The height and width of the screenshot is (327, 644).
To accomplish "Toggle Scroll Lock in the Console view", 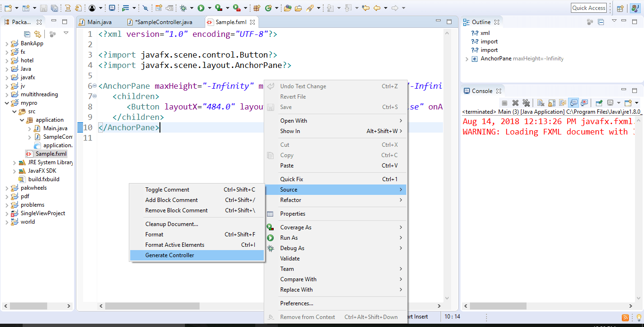I will click(552, 104).
